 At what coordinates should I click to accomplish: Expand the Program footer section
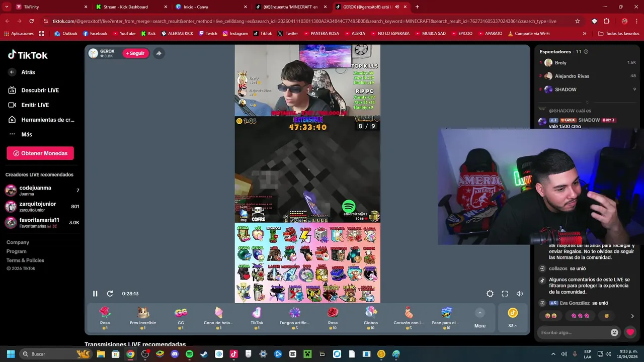pyautogui.click(x=16, y=251)
